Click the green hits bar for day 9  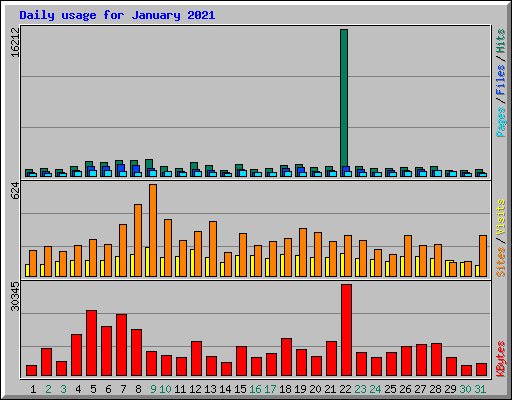149,164
